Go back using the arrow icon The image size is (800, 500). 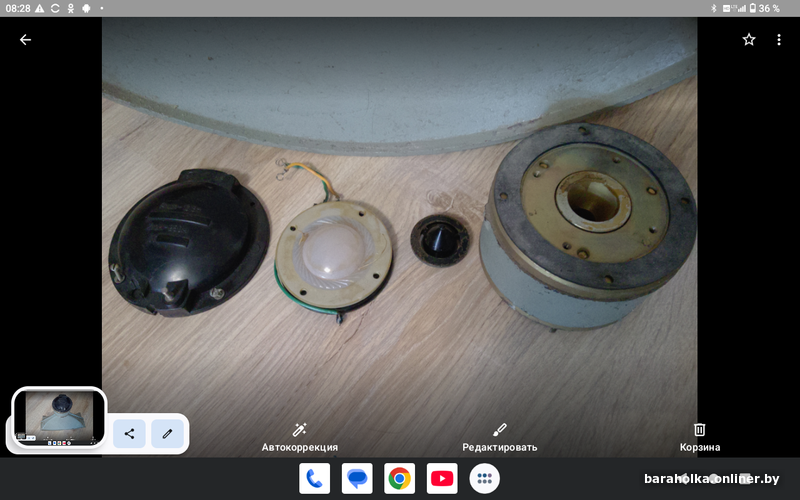[x=25, y=40]
